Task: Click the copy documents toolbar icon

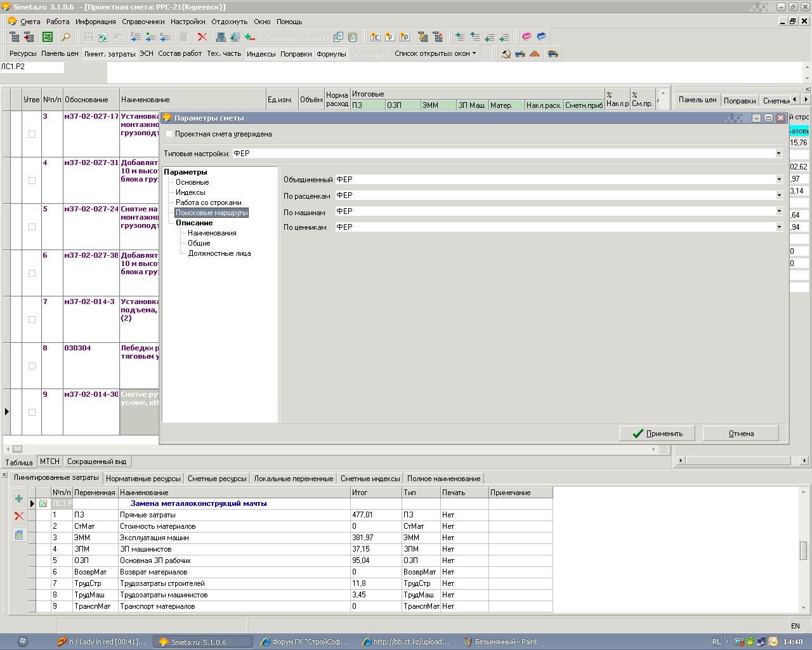Action: 338,37
